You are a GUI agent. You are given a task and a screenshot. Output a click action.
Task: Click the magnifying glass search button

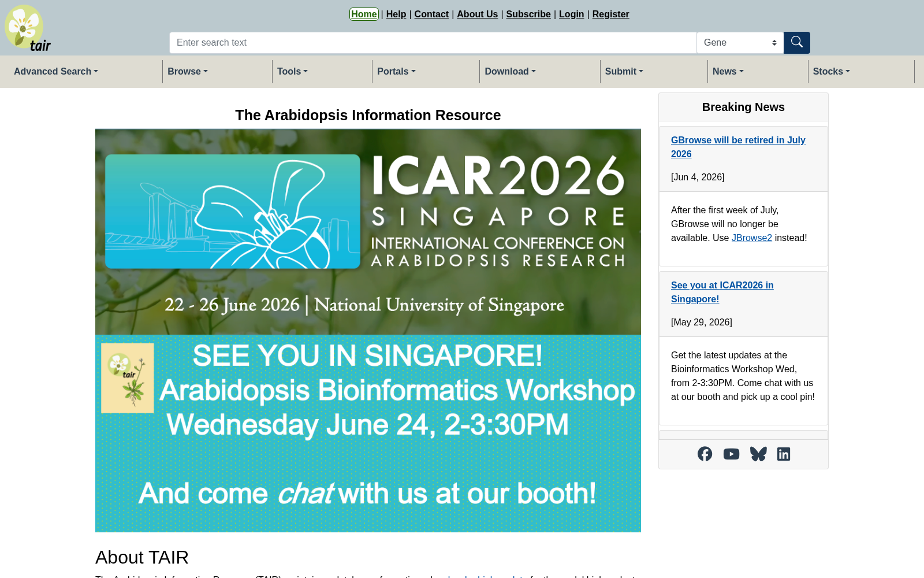click(x=797, y=43)
